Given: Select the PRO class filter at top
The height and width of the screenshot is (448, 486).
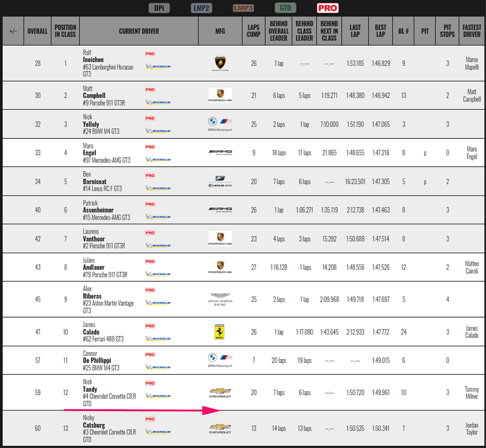Looking at the screenshot, I should (327, 8).
